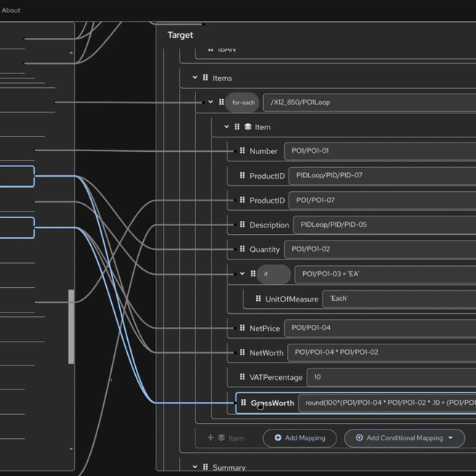Click the layers icon of the dashed Item placeholder
The image size is (476, 476).
tap(222, 437)
